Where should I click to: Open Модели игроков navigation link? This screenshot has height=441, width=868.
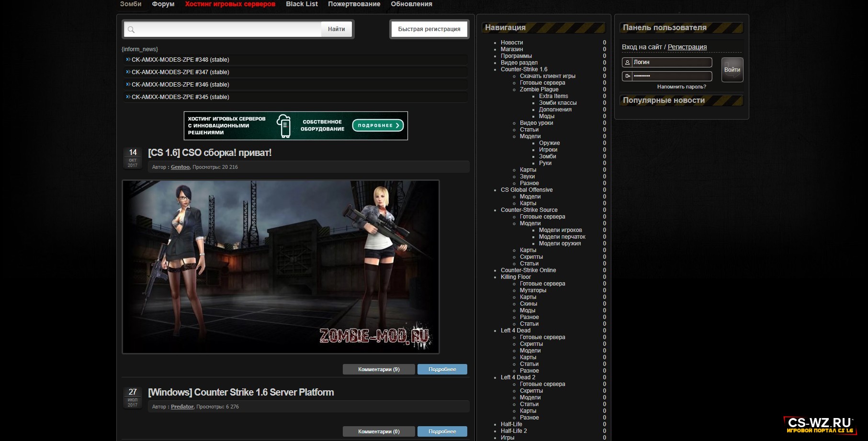coord(561,230)
